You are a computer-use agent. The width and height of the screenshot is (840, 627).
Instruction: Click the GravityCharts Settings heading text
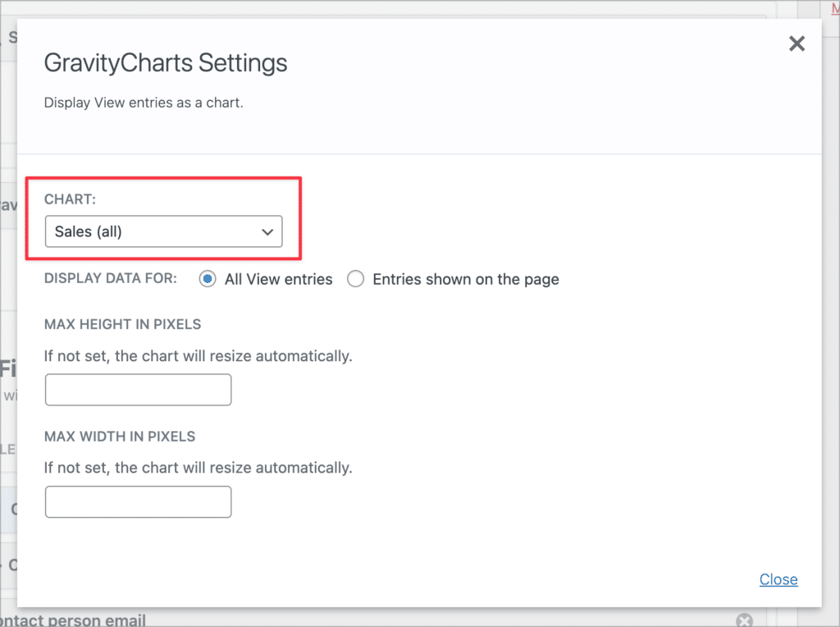(166, 62)
